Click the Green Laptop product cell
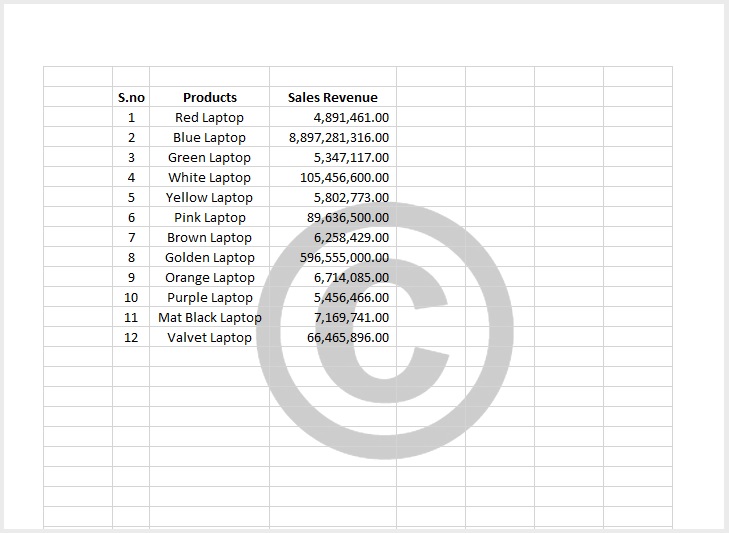Image resolution: width=729 pixels, height=533 pixels. coord(210,157)
